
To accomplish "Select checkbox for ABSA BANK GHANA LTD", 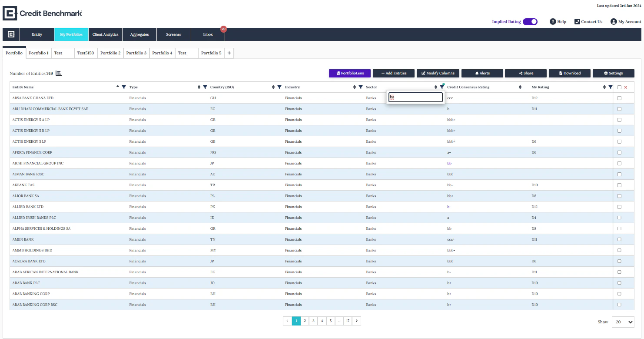I will pos(619,98).
